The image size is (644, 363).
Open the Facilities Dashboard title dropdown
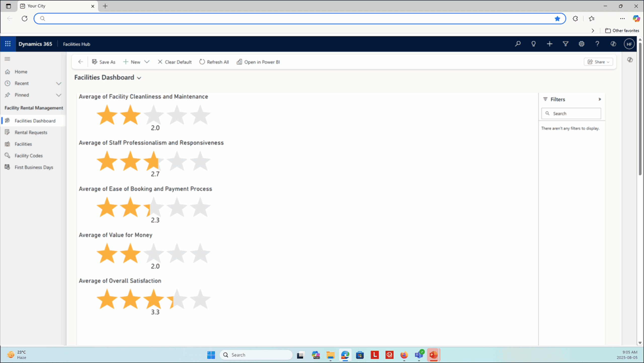pos(139,78)
